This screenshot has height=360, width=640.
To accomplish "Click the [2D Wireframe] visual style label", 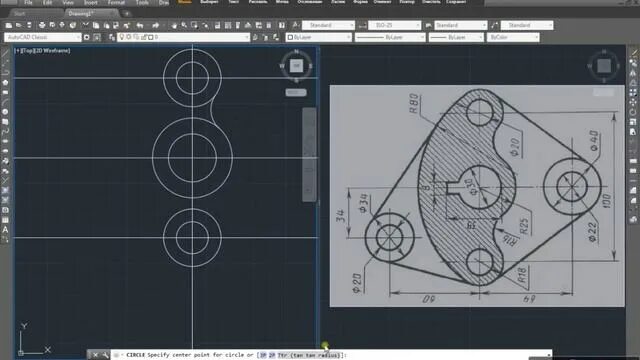I will [52, 51].
